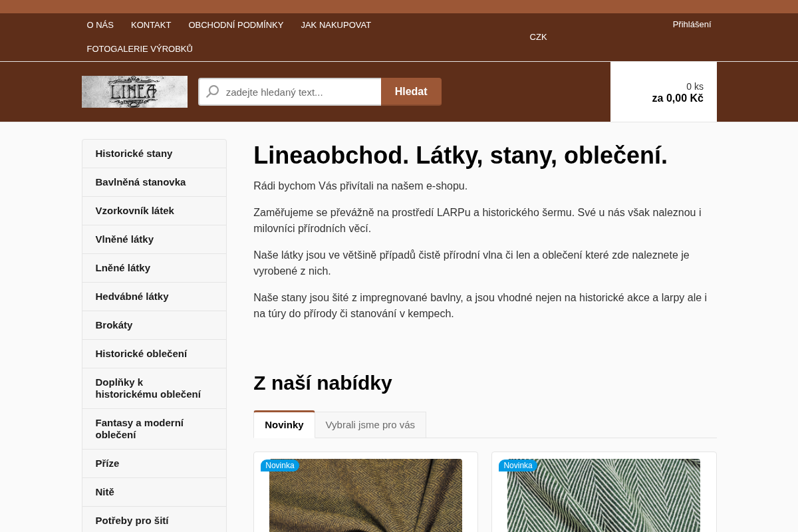Open Vlněné látky category
The image size is (798, 532).
(x=154, y=239)
